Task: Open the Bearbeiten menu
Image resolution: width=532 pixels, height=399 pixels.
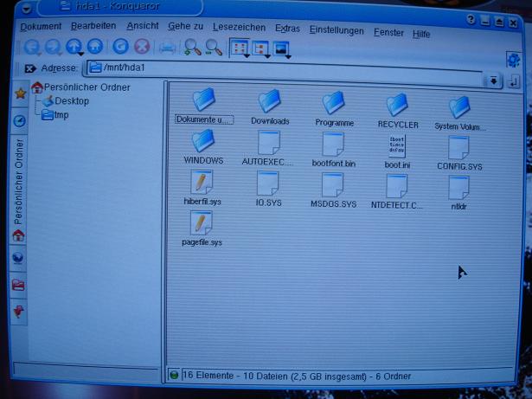Action: point(93,26)
